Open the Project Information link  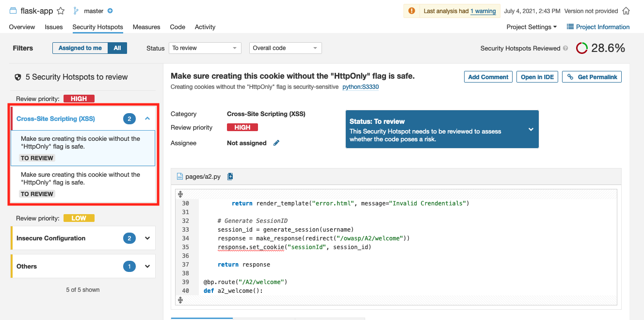pyautogui.click(x=603, y=27)
